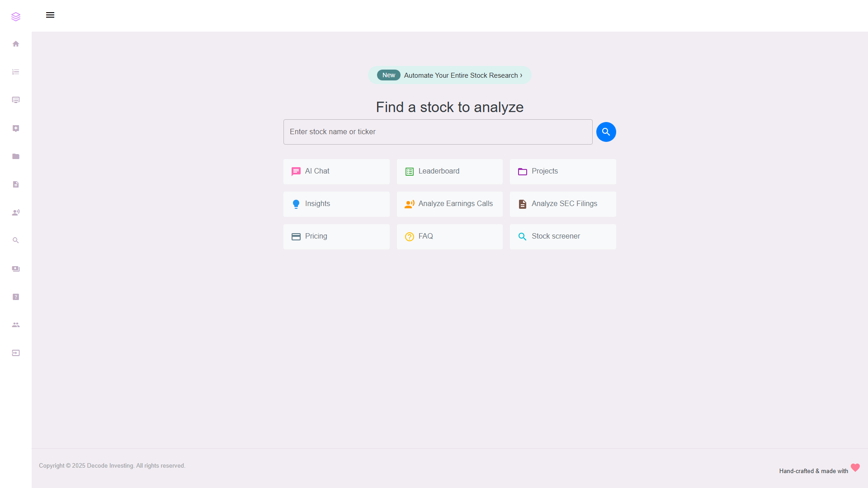This screenshot has height=488, width=868.
Task: Open the AI Chat card
Action: [x=336, y=171]
